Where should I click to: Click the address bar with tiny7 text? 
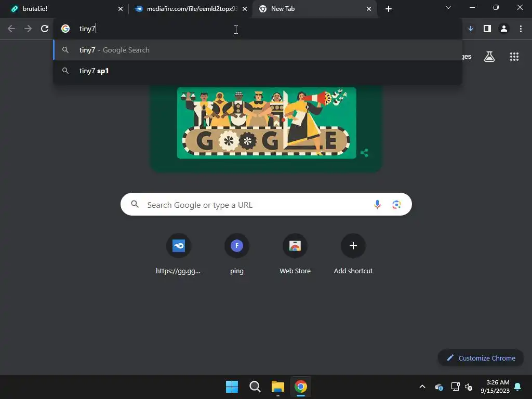[258, 29]
